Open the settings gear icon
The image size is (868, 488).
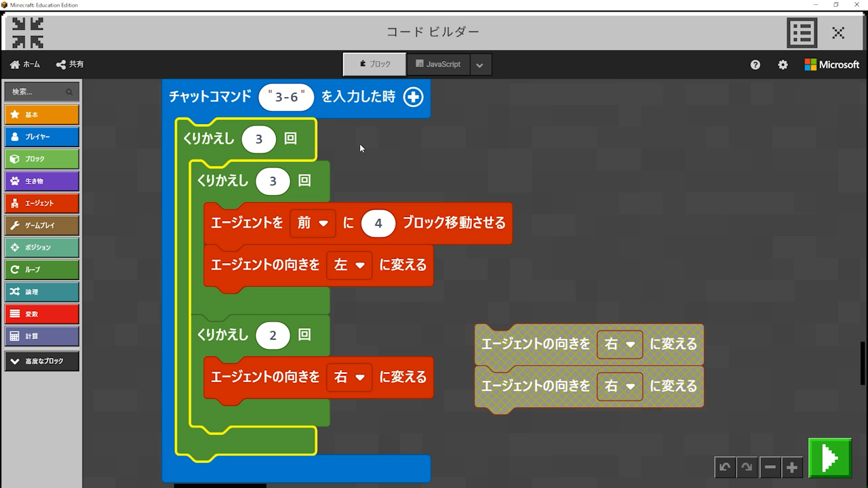[x=783, y=64]
